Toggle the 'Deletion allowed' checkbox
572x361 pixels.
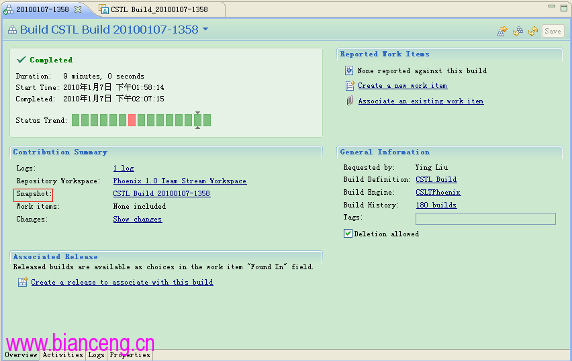(x=348, y=233)
